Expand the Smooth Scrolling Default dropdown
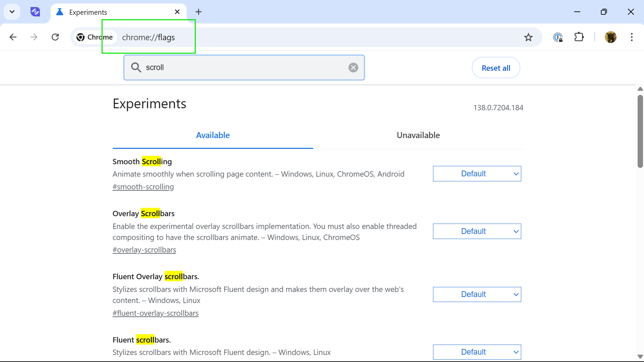Viewport: 644px width, 362px height. click(477, 174)
